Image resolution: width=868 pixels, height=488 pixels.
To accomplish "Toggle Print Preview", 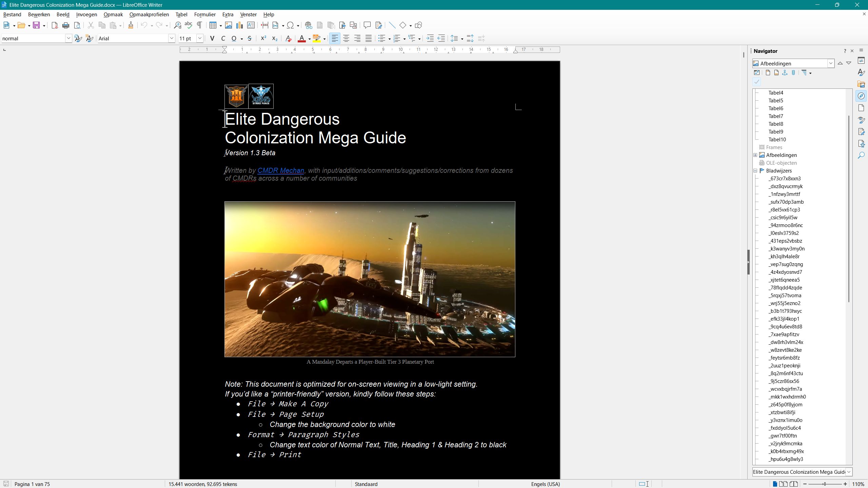I will 77,25.
